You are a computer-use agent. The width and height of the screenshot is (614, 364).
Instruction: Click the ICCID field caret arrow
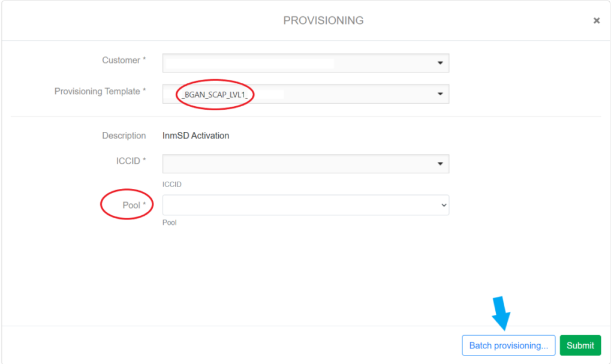(440, 164)
